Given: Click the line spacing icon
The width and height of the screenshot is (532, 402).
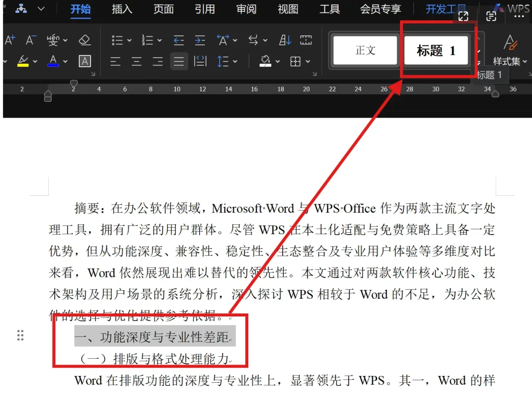Looking at the screenshot, I should [x=223, y=61].
